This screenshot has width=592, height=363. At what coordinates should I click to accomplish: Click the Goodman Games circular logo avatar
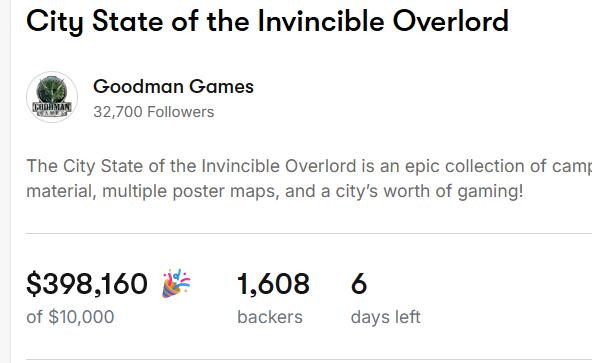click(52, 97)
